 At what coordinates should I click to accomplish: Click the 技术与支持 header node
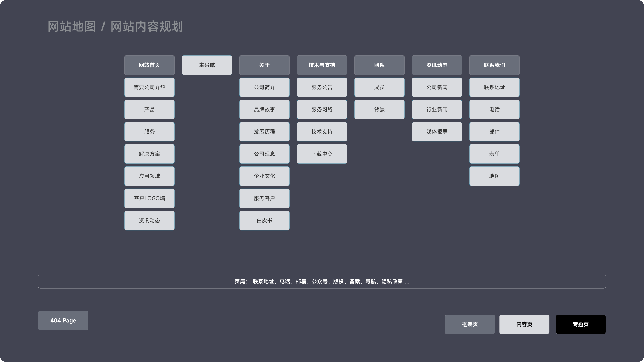point(322,65)
